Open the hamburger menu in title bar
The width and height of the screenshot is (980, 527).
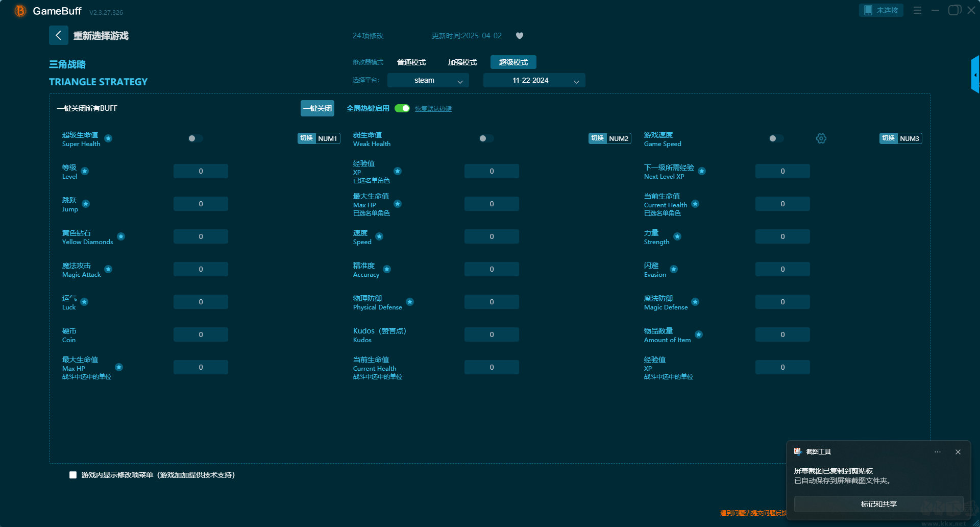click(917, 10)
